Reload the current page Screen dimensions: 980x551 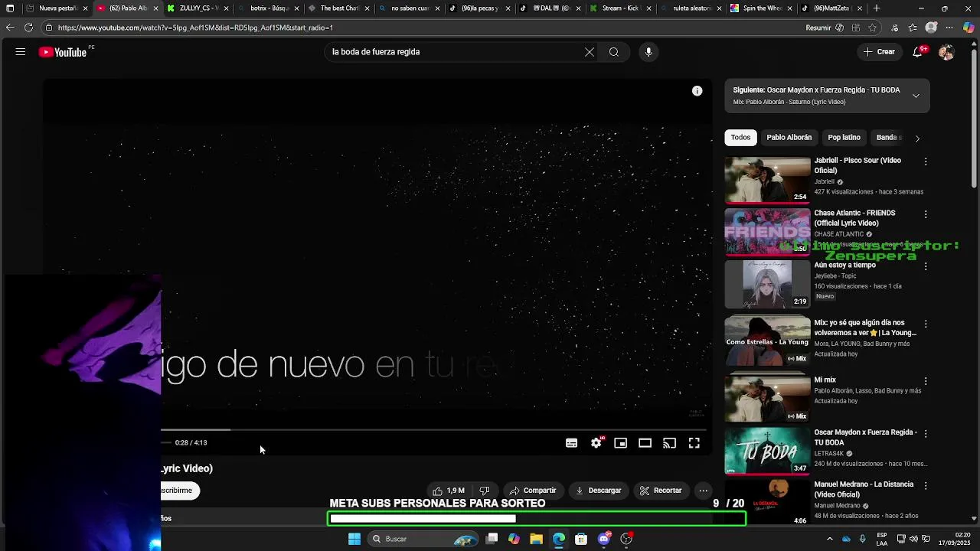(28, 28)
